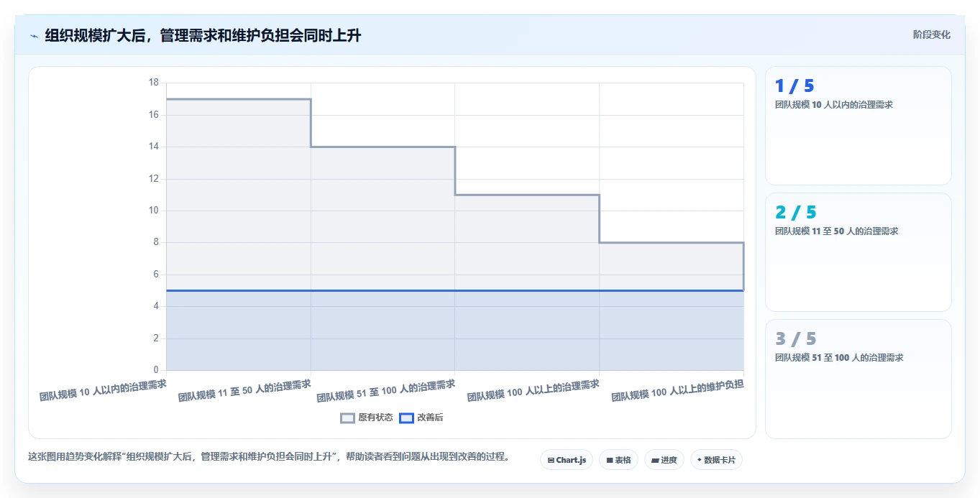This screenshot has width=980, height=498.
Task: Click the chart description caption below
Action: 269,456
